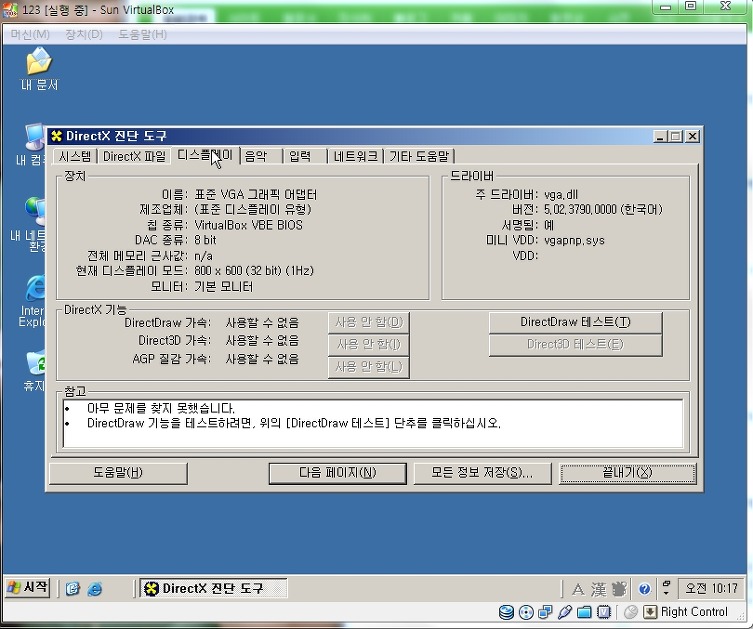Click the keyboard capture arrow icon by Right Control

click(x=649, y=612)
